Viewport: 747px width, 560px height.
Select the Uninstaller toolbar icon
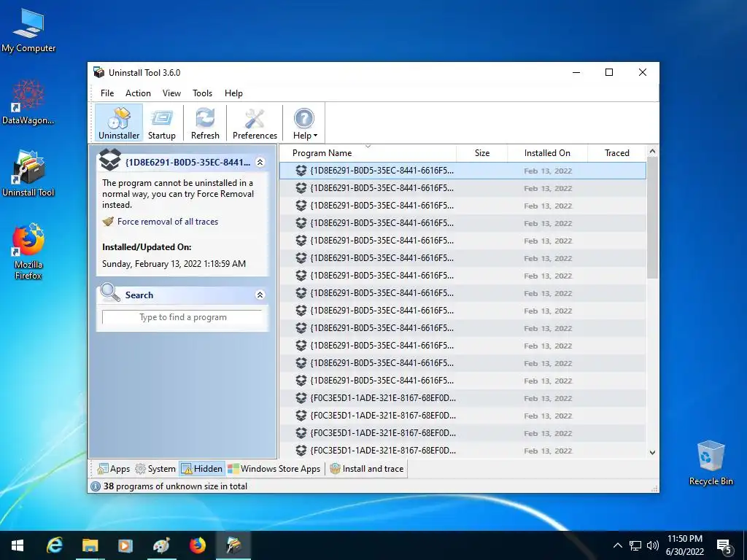[x=119, y=122]
